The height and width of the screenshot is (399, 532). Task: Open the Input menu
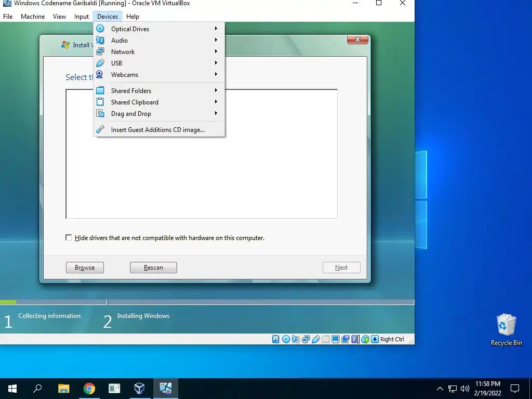click(x=82, y=16)
